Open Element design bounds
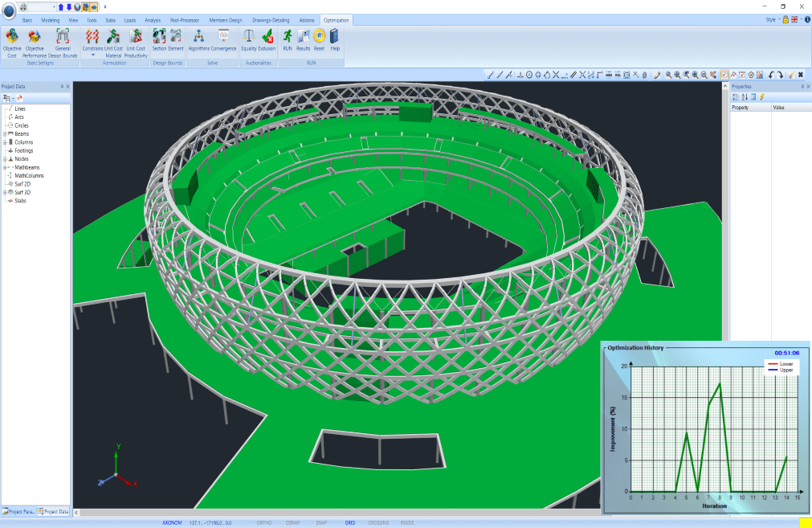The height and width of the screenshot is (528, 812). 176,40
